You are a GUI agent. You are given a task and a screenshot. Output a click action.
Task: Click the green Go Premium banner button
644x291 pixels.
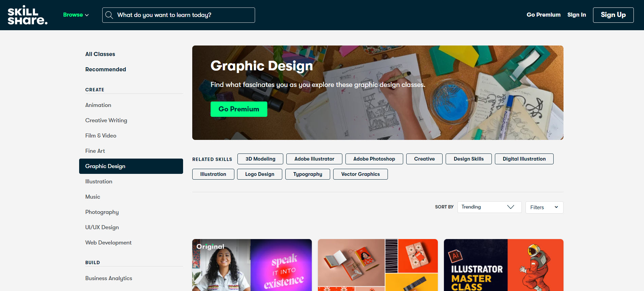point(239,109)
